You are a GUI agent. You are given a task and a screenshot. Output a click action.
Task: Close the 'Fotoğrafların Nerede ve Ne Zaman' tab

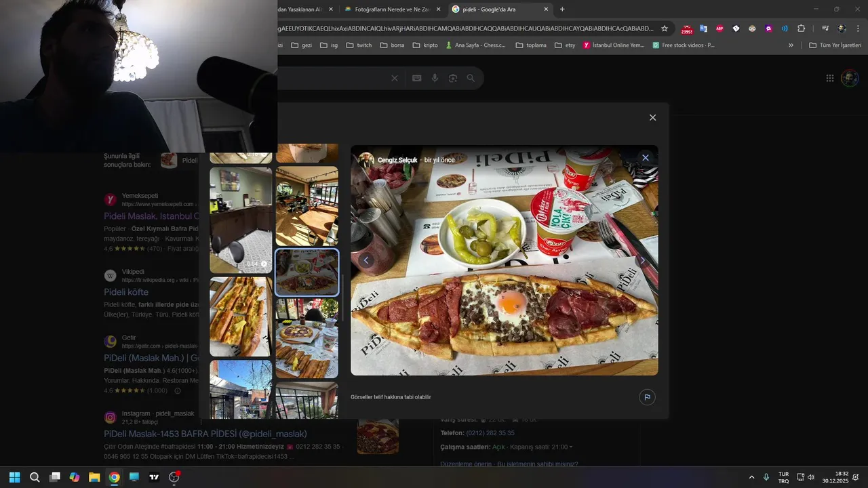(438, 9)
